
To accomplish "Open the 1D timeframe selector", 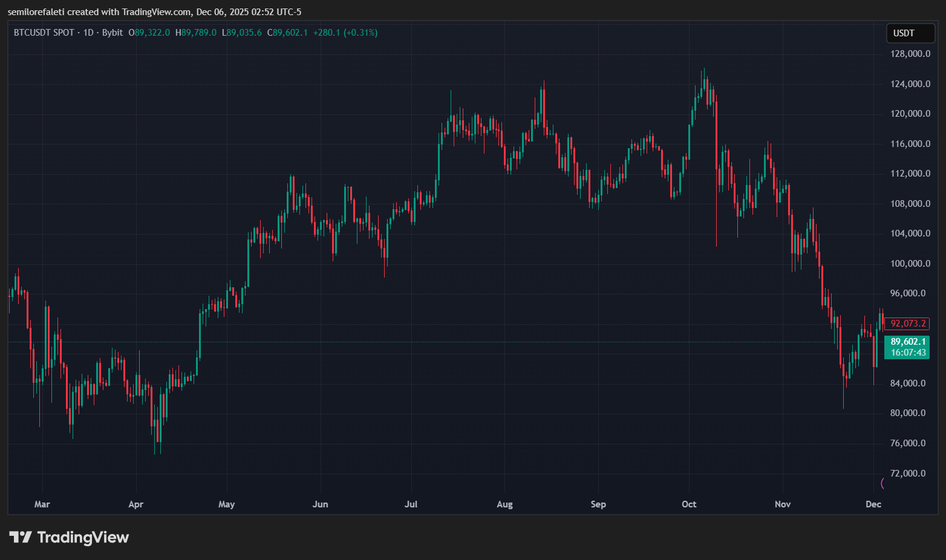I will click(88, 33).
